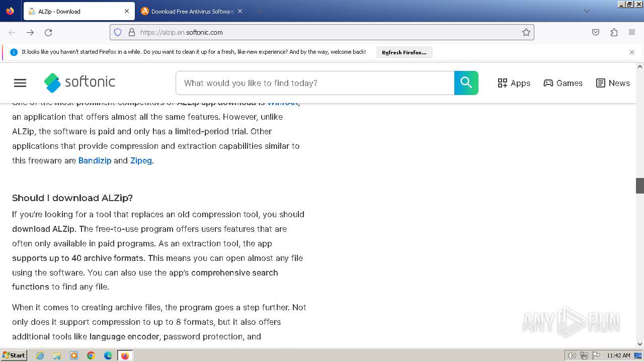Select Firefox taskbar button
The height and width of the screenshot is (362, 644).
(x=125, y=355)
